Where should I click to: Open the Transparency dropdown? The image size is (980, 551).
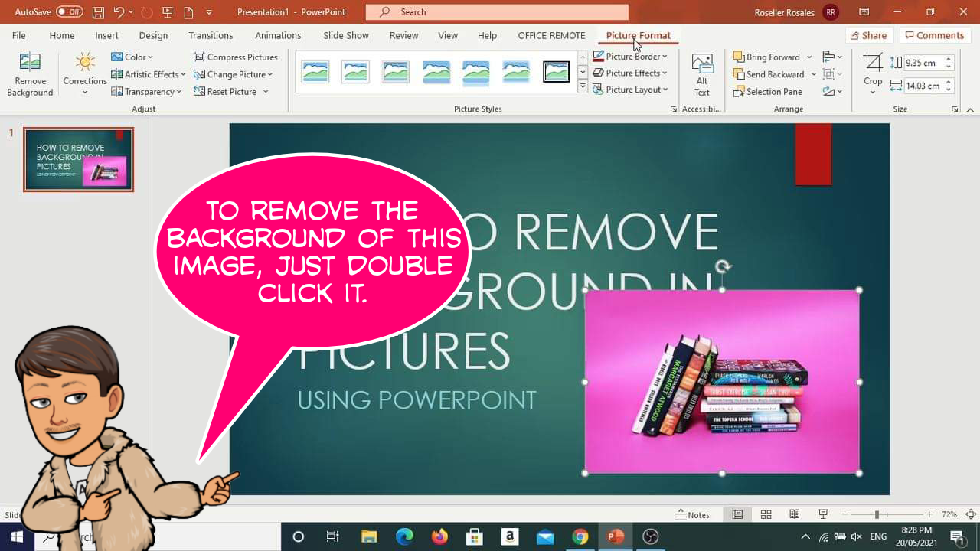coord(146,91)
